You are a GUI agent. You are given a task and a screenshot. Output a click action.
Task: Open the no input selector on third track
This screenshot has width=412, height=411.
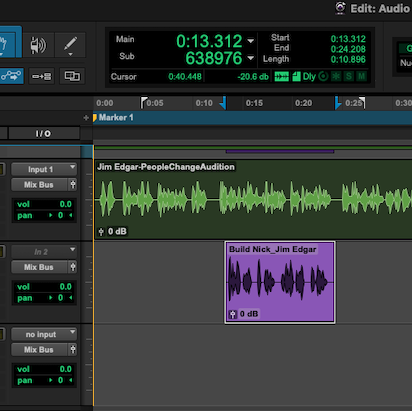[44, 334]
